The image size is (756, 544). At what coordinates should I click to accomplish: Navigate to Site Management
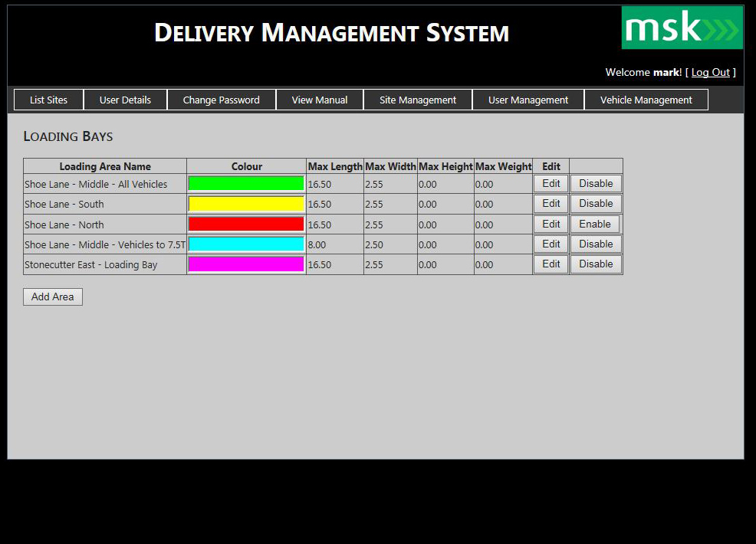coord(417,100)
